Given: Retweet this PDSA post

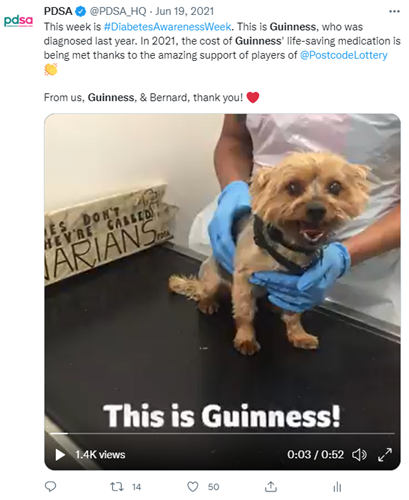Looking at the screenshot, I should [x=117, y=487].
